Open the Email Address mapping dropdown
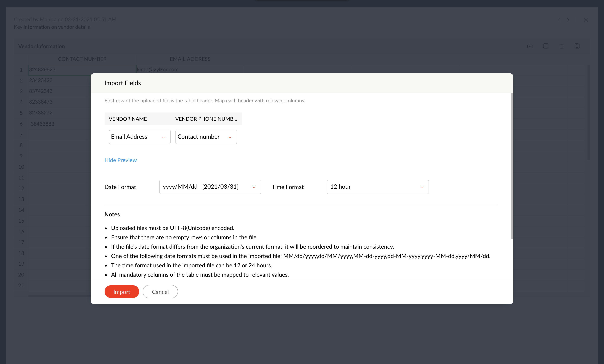The image size is (604, 364). pos(139,137)
